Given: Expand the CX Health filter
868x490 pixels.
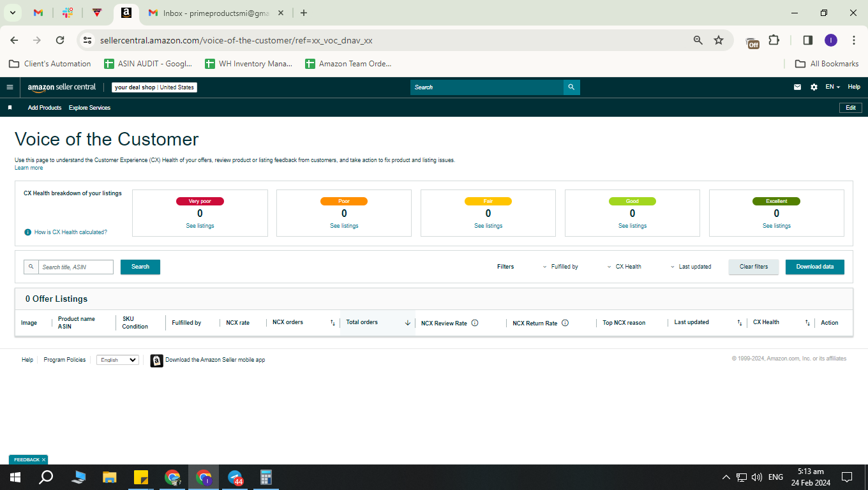Looking at the screenshot, I should point(624,267).
